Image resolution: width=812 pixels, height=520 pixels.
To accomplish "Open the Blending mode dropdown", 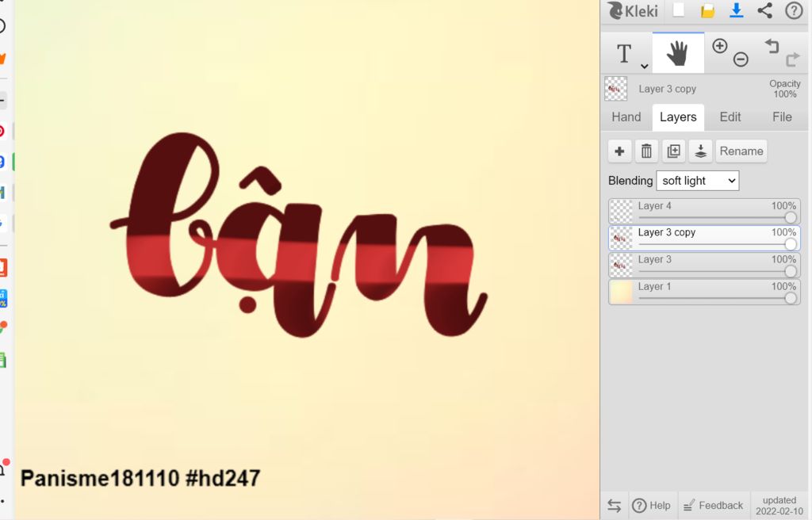I will click(698, 181).
